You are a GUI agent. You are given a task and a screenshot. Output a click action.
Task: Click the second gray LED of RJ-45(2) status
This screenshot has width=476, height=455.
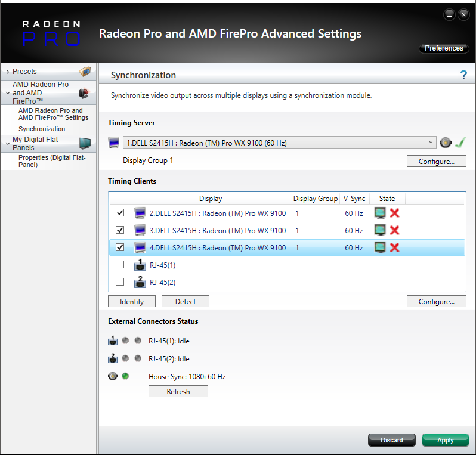[138, 358]
